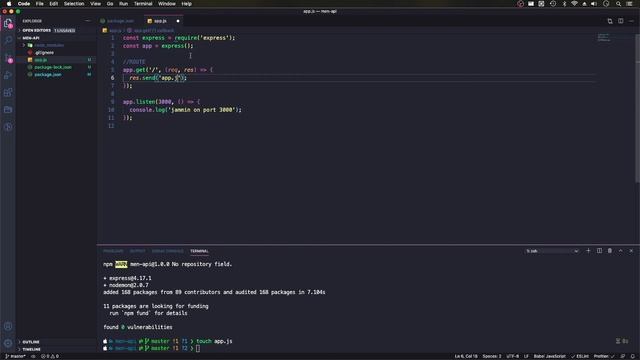This screenshot has height=360, width=640.
Task: Open the File menu
Action: click(x=40, y=4)
